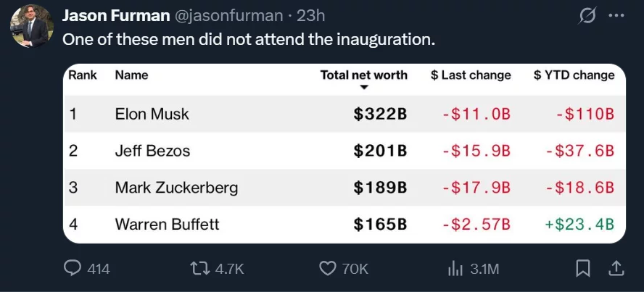This screenshot has height=292, width=644.
Task: Click the share upload icon
Action: 616,268
